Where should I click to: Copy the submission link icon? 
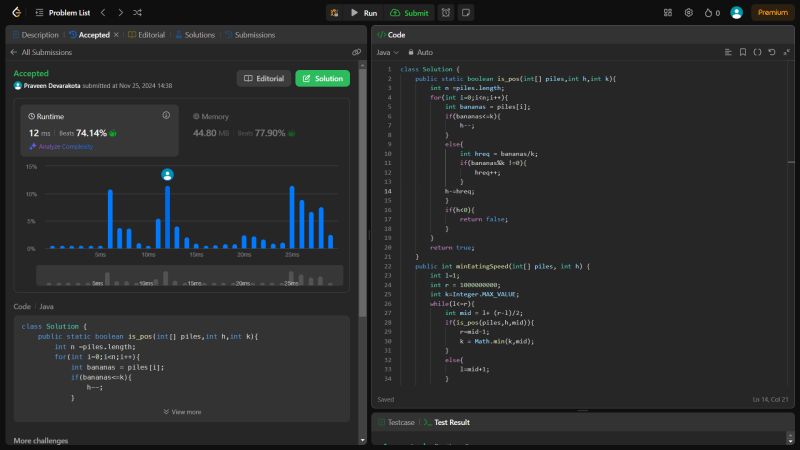coord(357,51)
